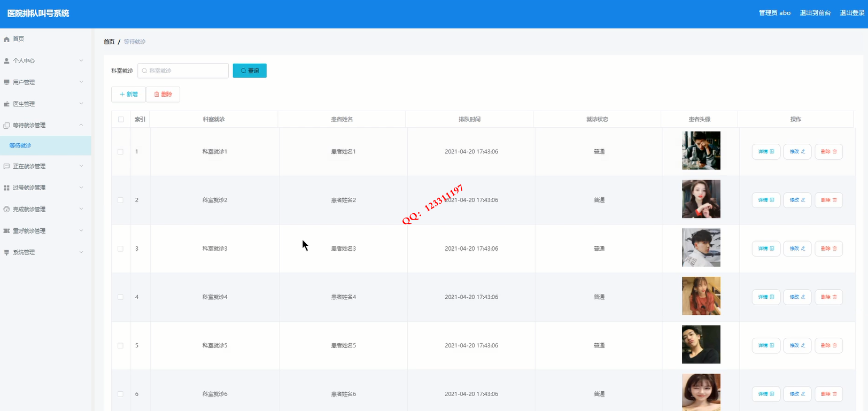Click the 删除 batch delete button above table

click(x=163, y=94)
